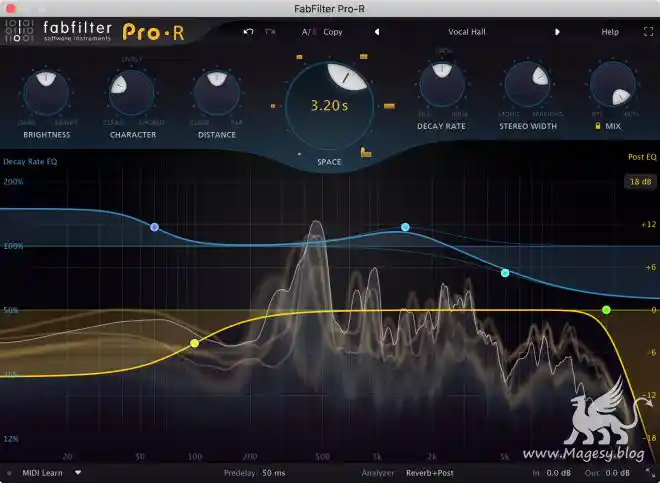This screenshot has height=483, width=660.
Task: Click the Redo arrow icon
Action: pyautogui.click(x=270, y=32)
